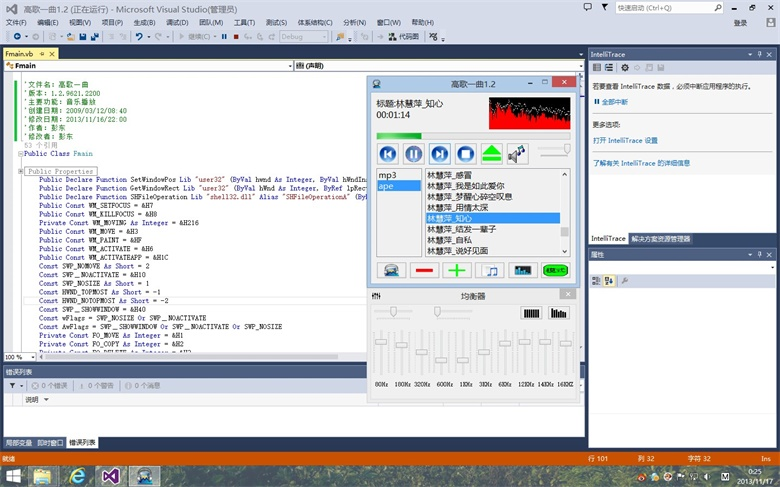Play the song 林慧萍_自私 from playlist
The height and width of the screenshot is (487, 780).
[449, 240]
